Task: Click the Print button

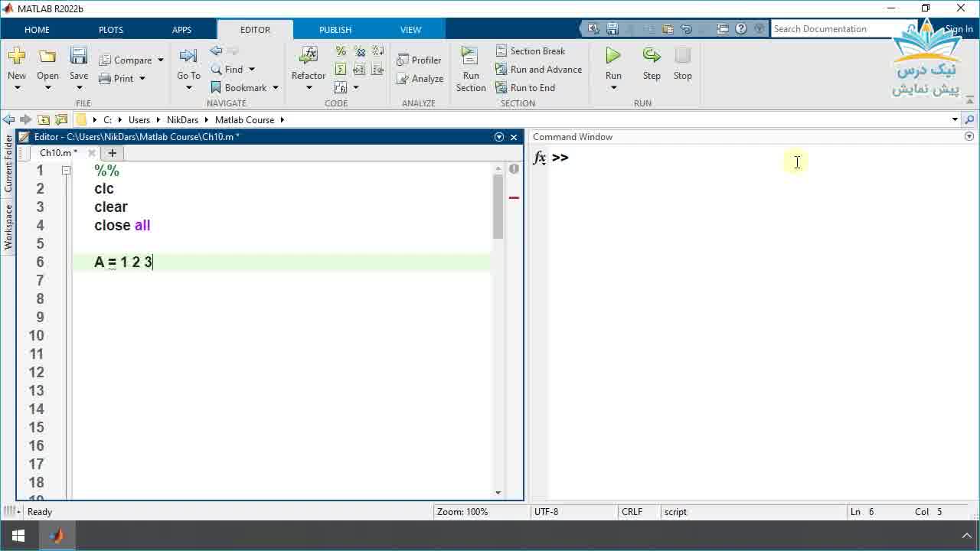Action: [x=116, y=78]
